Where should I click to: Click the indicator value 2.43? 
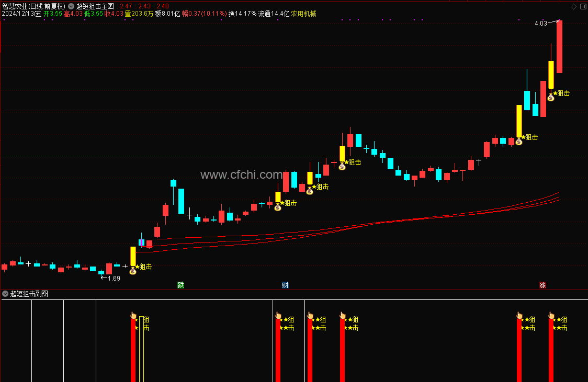(144, 6)
